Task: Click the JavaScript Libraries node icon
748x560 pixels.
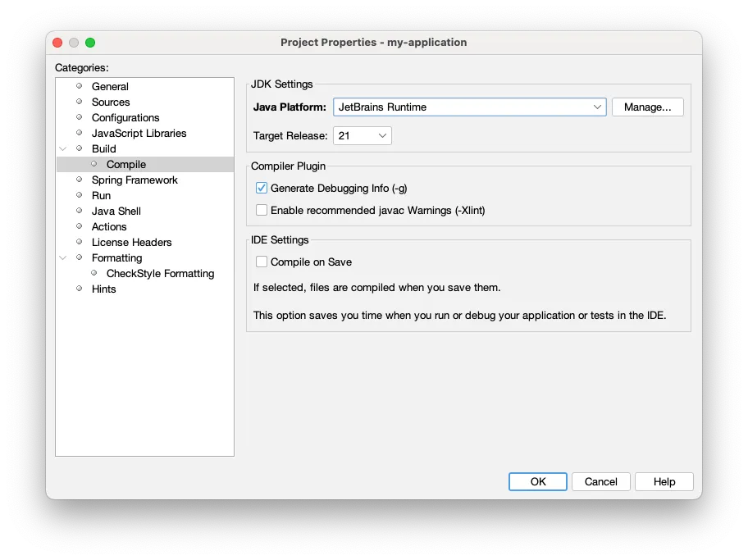Action: pos(80,133)
